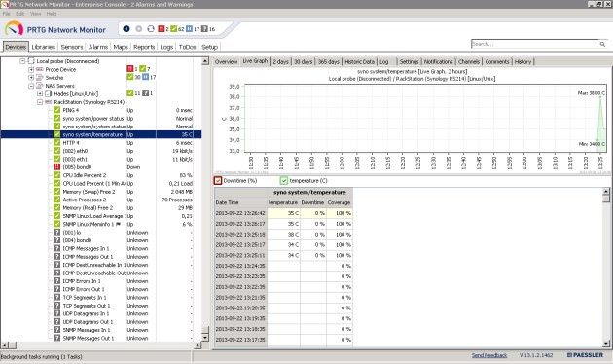Toggle the temperature (C) checkbox
Viewport: 613px width, 364px height.
(x=284, y=181)
